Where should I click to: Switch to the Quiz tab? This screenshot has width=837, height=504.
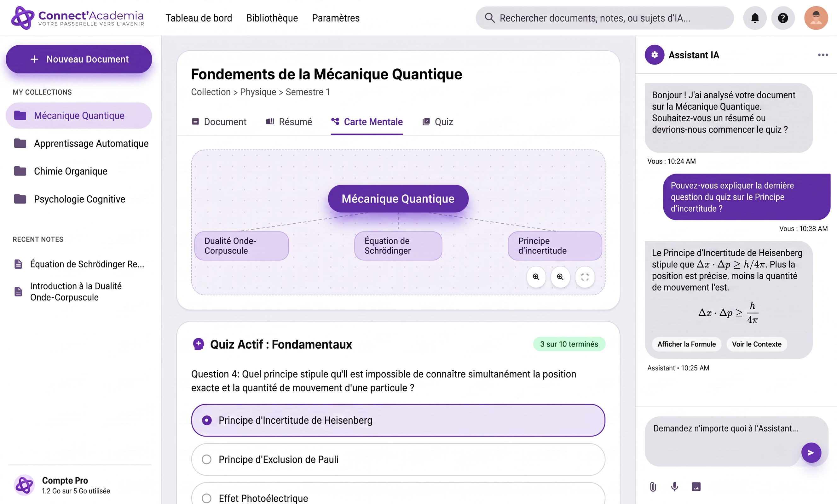pyautogui.click(x=437, y=122)
